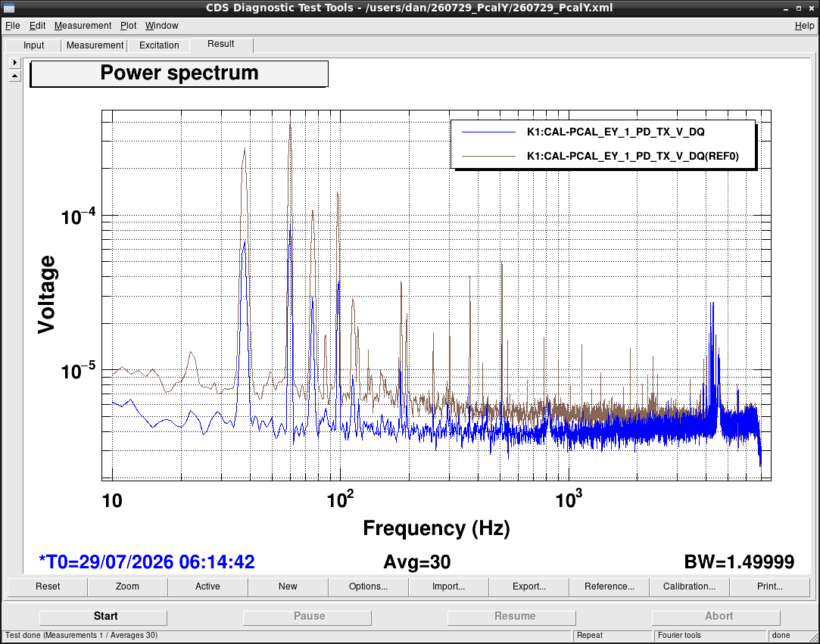Screen dimensions: 820x644
Task: Click the up-arrow collapse icon
Action: (x=14, y=76)
